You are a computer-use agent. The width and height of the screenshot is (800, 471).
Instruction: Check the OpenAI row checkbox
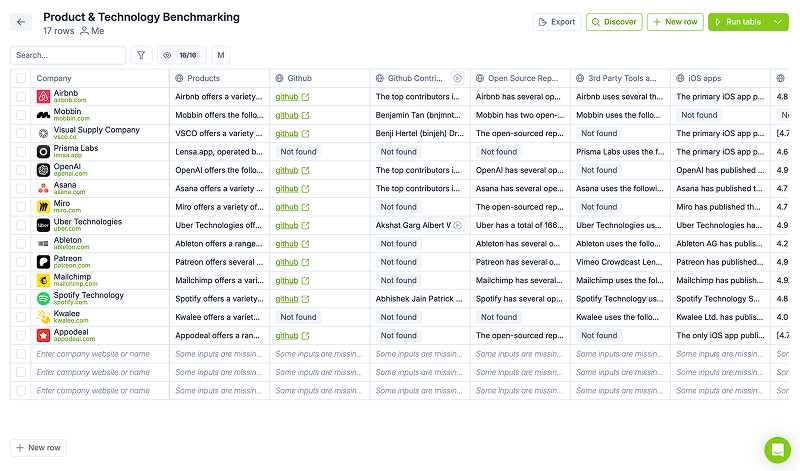click(21, 170)
